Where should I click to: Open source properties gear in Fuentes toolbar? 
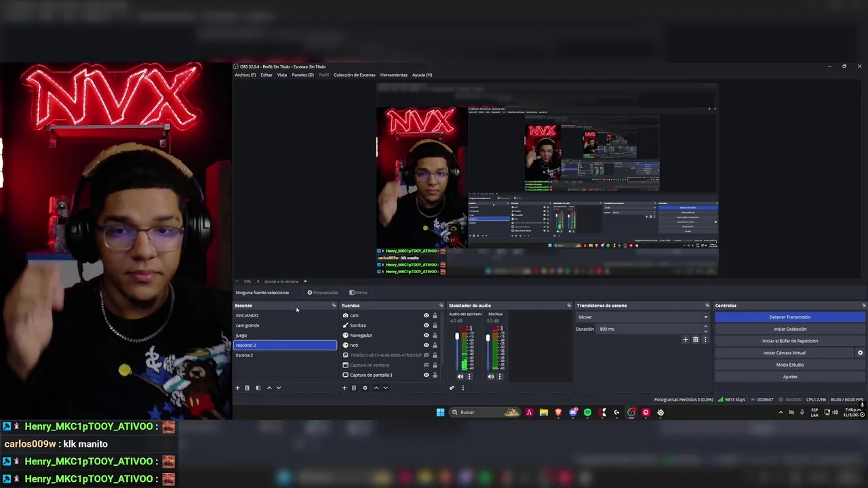tap(365, 388)
